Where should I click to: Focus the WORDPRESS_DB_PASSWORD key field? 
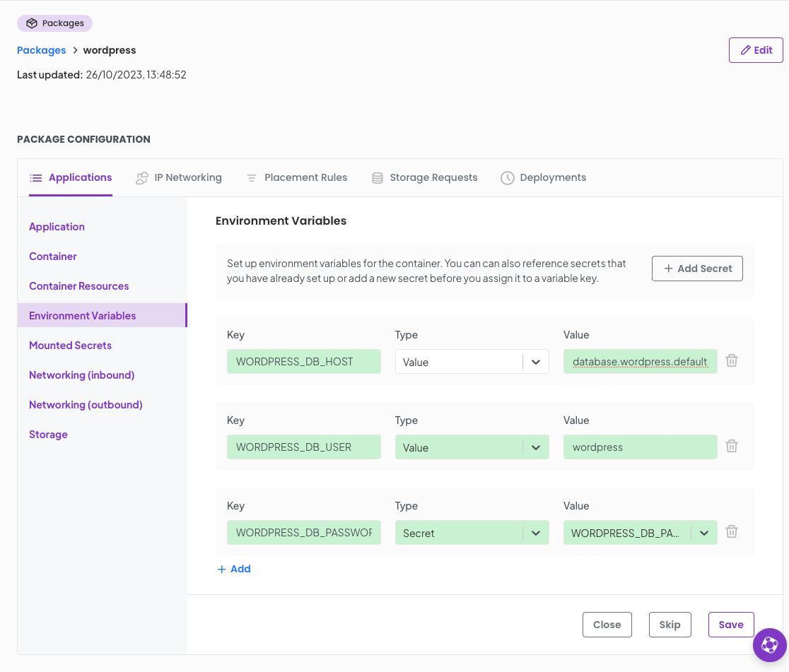(x=304, y=533)
